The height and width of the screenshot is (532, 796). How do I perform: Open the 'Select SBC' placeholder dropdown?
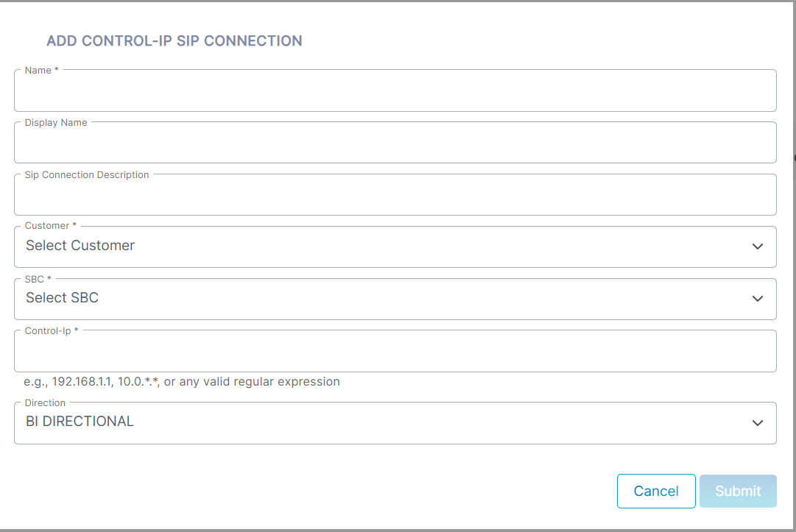[x=395, y=299]
